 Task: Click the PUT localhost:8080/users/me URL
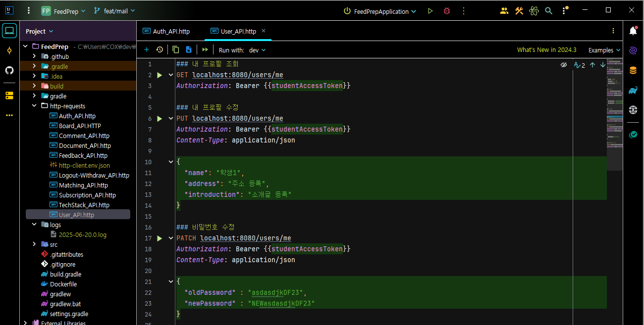(238, 119)
